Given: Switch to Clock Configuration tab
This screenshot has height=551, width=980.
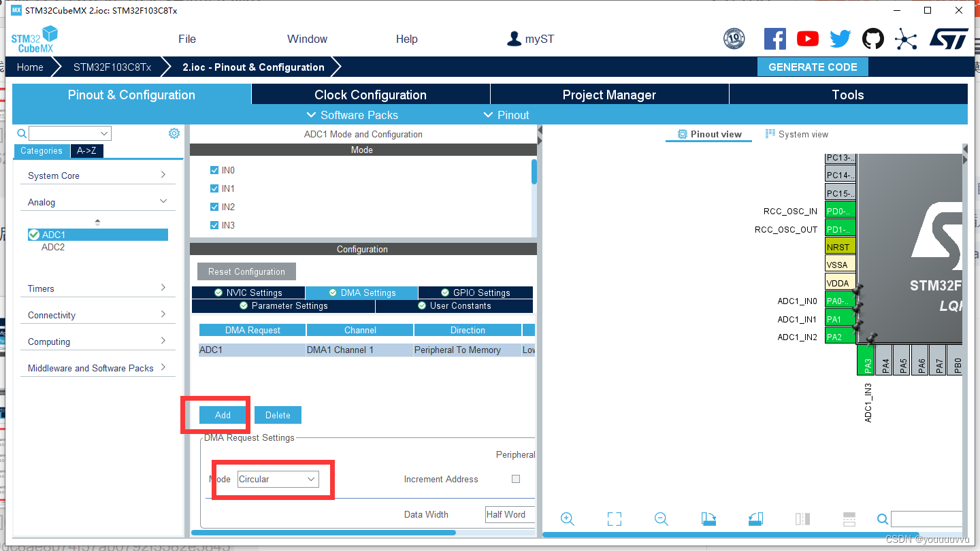Looking at the screenshot, I should point(370,95).
